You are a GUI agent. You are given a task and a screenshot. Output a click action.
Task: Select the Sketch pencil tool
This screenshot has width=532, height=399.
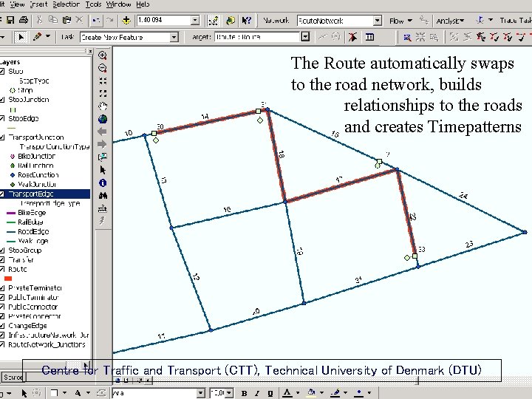(x=37, y=37)
